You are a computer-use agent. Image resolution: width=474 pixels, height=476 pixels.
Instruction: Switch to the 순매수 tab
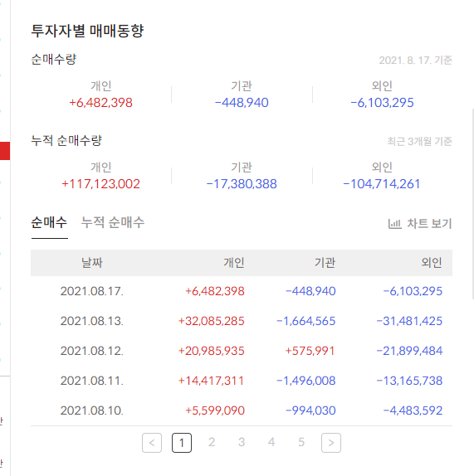point(49,222)
